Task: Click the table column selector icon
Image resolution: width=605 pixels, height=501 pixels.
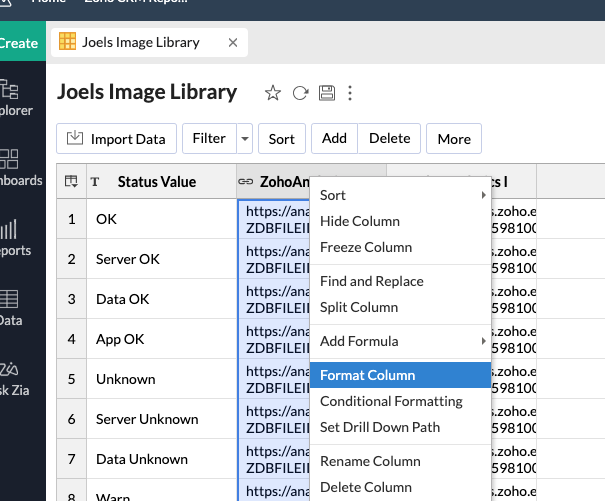Action: coord(71,182)
